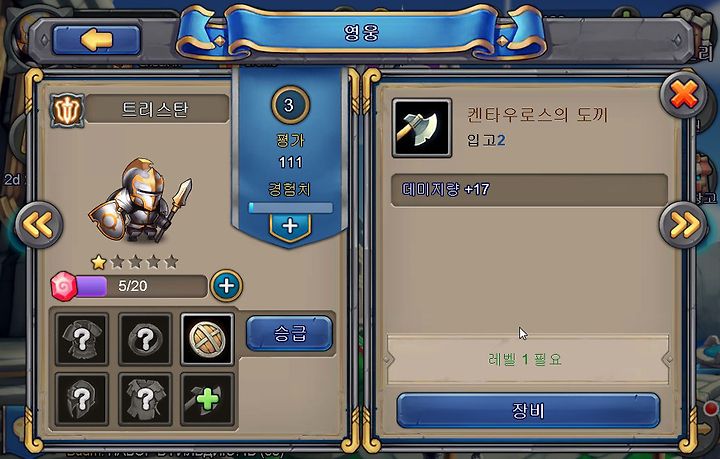Open the empty chest plate slot in bottom row
This screenshot has width=720, height=459.
pos(145,399)
